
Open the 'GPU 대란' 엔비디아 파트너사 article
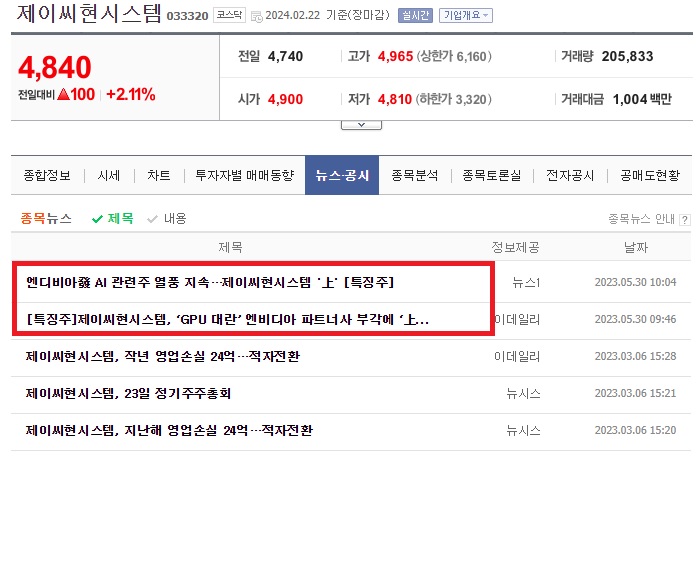tap(227, 319)
